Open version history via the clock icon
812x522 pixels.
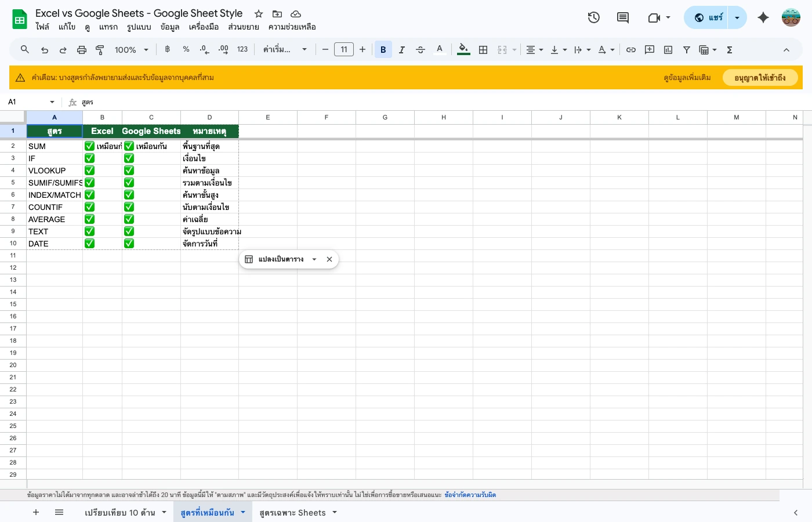[x=594, y=17]
